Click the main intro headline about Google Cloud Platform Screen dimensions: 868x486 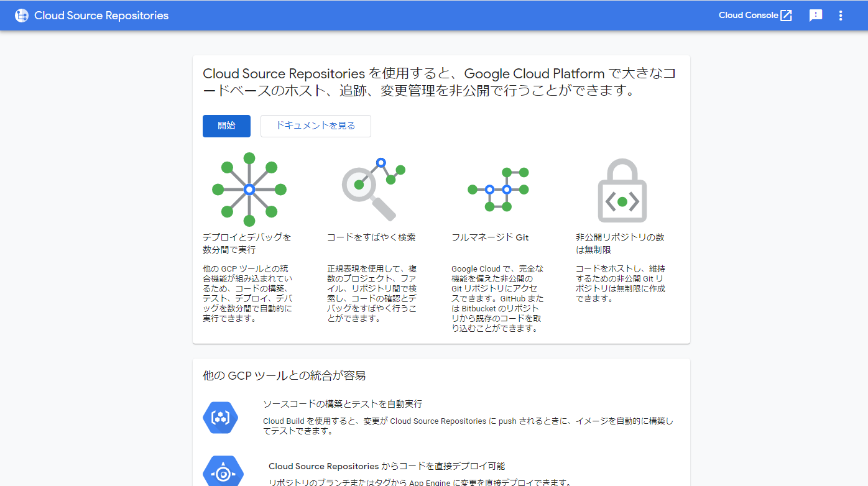[439, 83]
